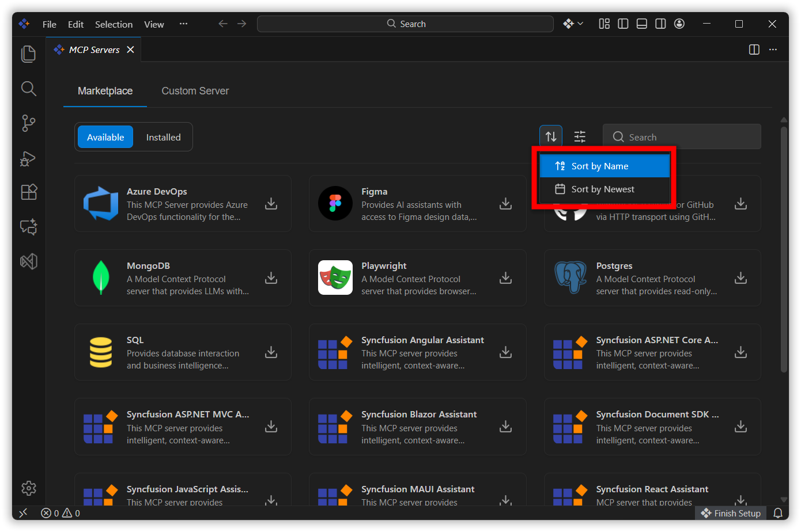Switch to the Custom Server tab
This screenshot has height=532, width=801.
pos(195,91)
